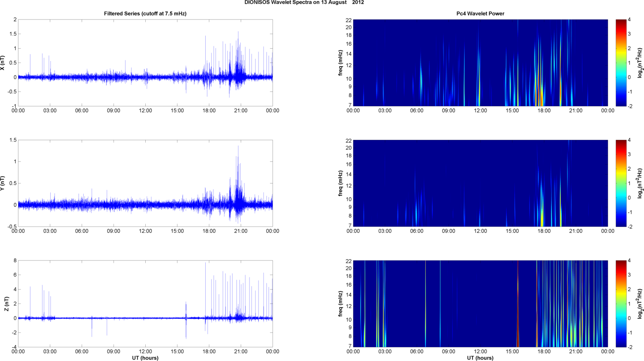Select the Z component wavelet power spectrogram
644x361 pixels.
pyautogui.click(x=480, y=304)
